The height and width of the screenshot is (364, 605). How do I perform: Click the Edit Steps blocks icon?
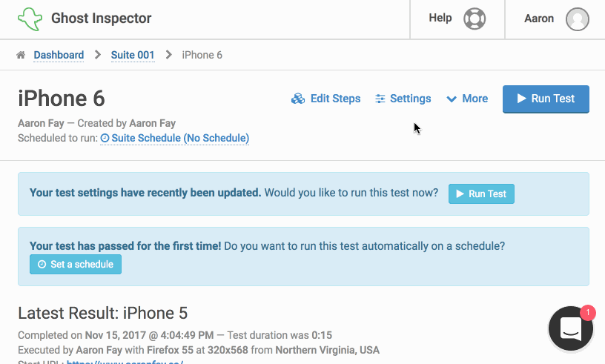(298, 99)
